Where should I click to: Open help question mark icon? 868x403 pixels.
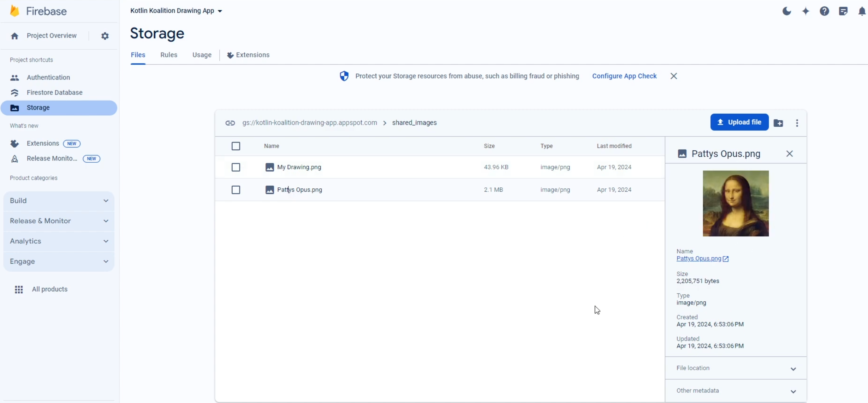point(824,11)
